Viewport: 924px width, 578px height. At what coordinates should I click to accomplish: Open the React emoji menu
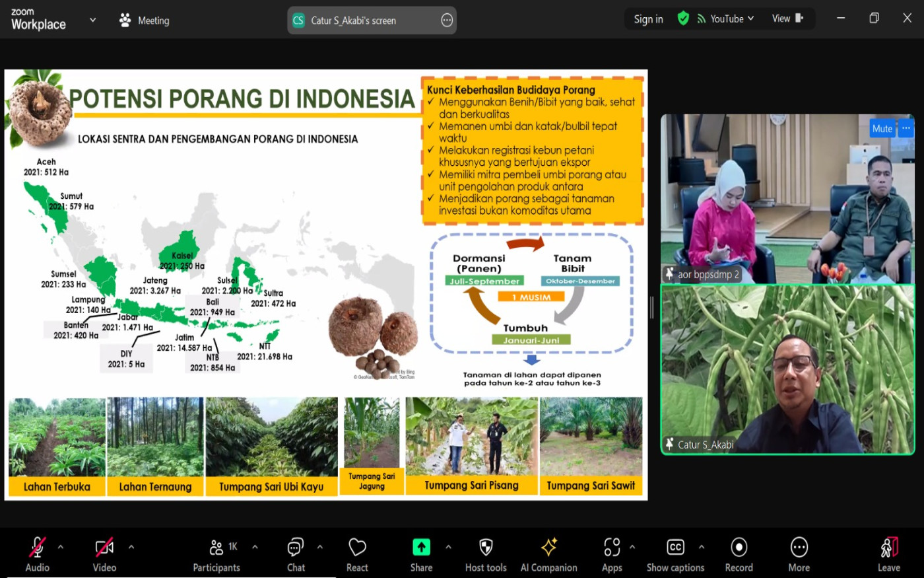357,554
